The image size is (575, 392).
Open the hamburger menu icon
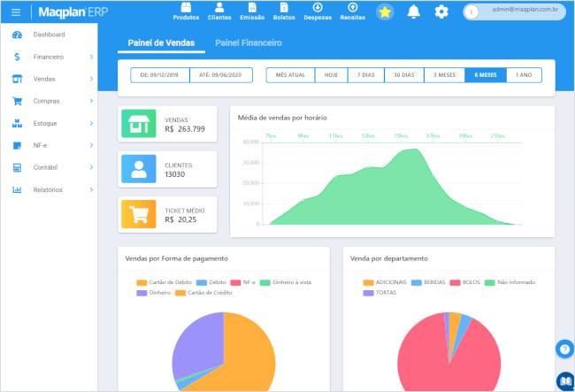[16, 12]
